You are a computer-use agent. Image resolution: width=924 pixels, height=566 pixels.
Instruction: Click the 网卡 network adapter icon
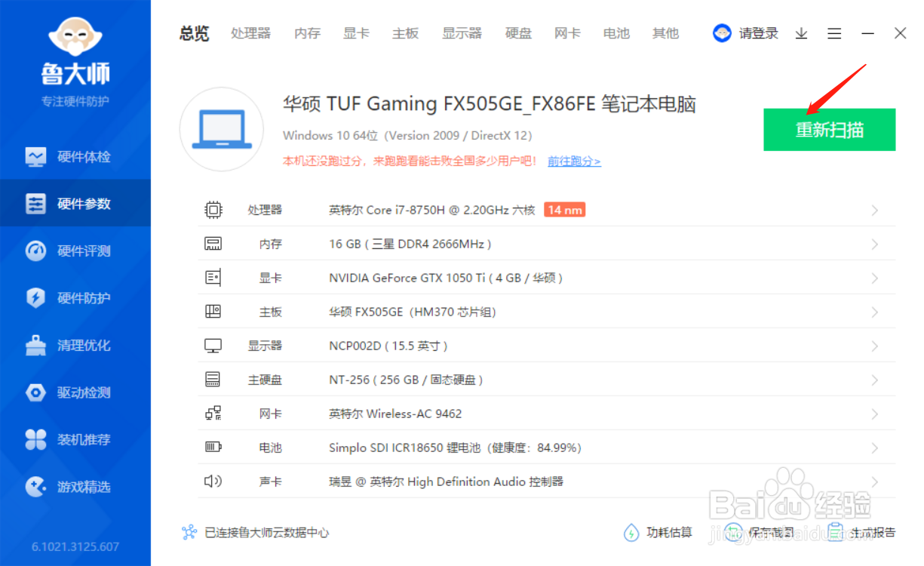[x=213, y=414]
